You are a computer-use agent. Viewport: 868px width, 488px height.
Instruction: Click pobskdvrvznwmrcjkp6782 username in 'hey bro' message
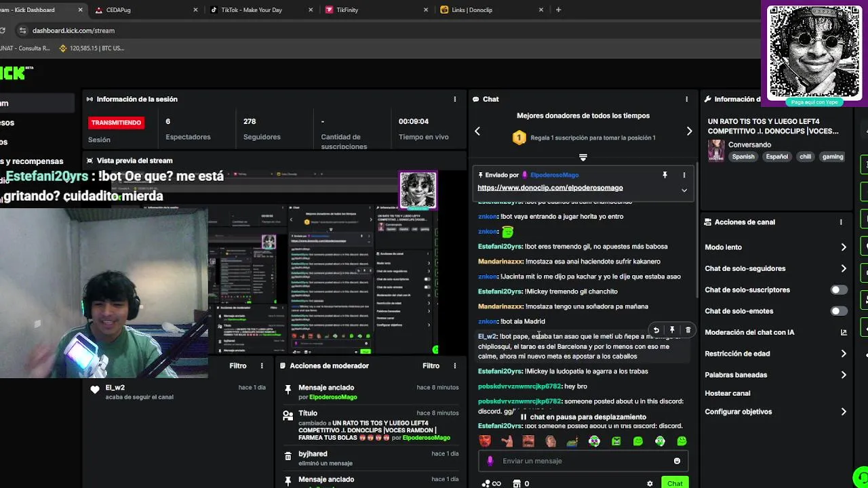519,386
